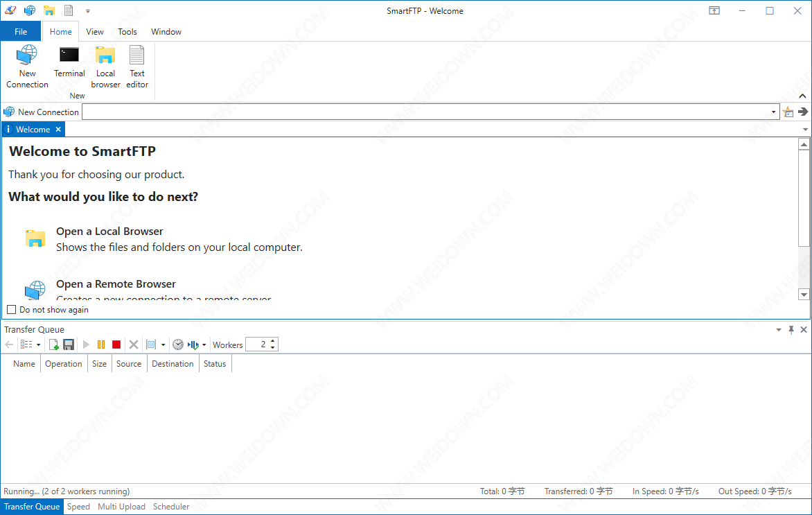Enable the Do not show again checkbox

pyautogui.click(x=11, y=310)
